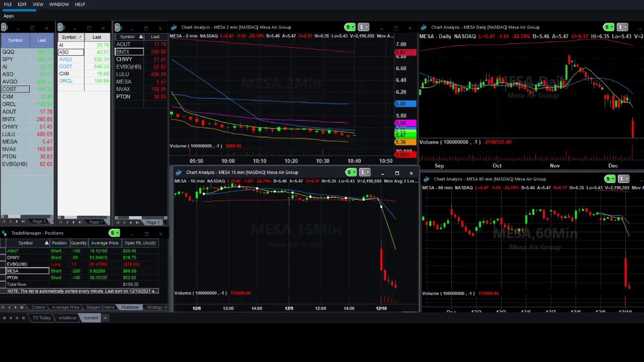Viewport: 644px width, 362px height.
Task: Select the COST cell in the first watchlist
Action: [15, 89]
